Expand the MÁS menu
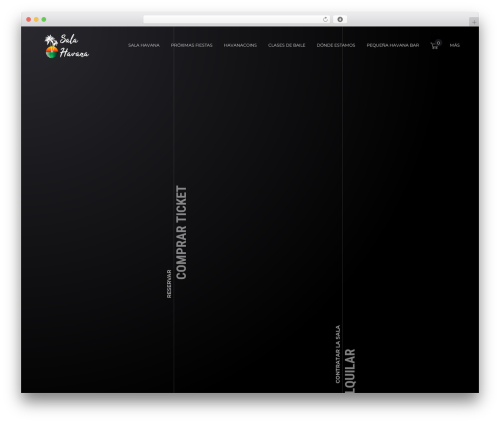Screen dimensions: 500x423 point(454,45)
